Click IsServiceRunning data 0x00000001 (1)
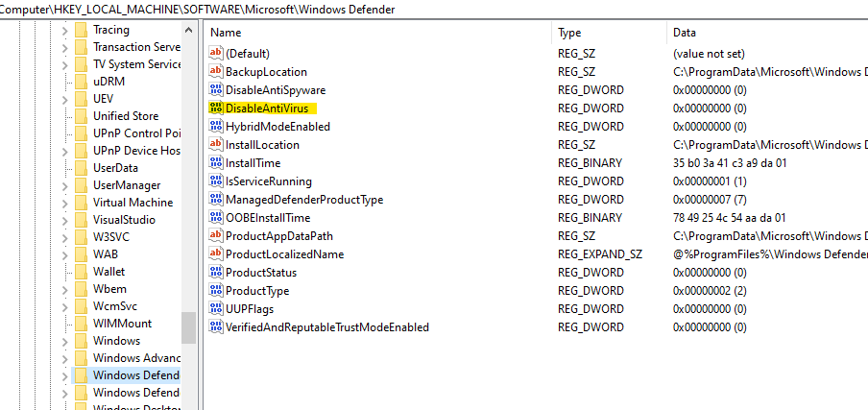The width and height of the screenshot is (868, 410). (x=710, y=181)
